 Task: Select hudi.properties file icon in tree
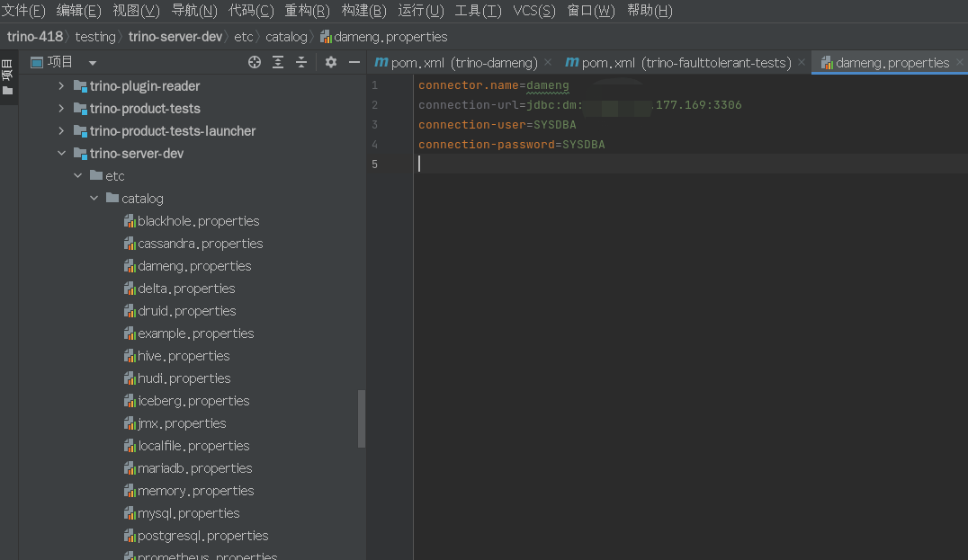pyautogui.click(x=130, y=378)
